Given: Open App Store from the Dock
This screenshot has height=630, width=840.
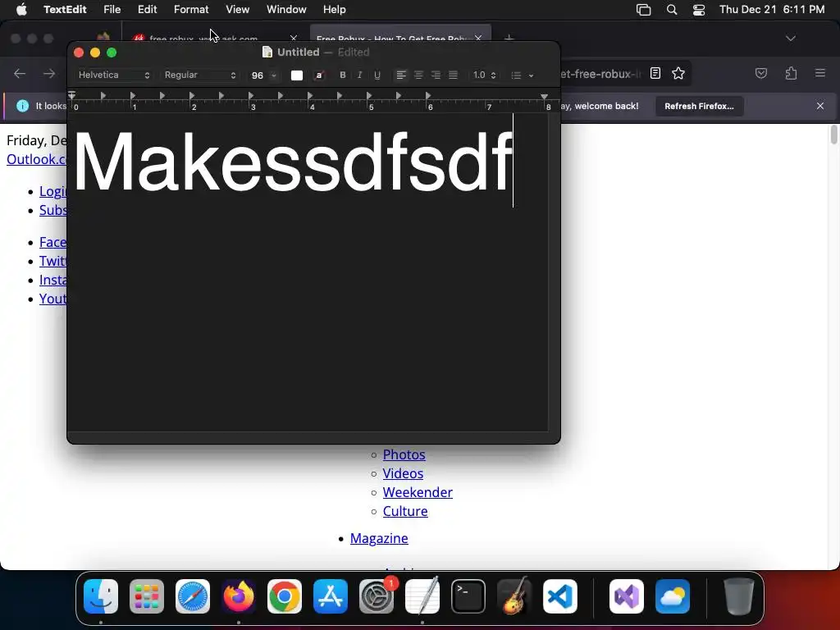Looking at the screenshot, I should pyautogui.click(x=331, y=596).
